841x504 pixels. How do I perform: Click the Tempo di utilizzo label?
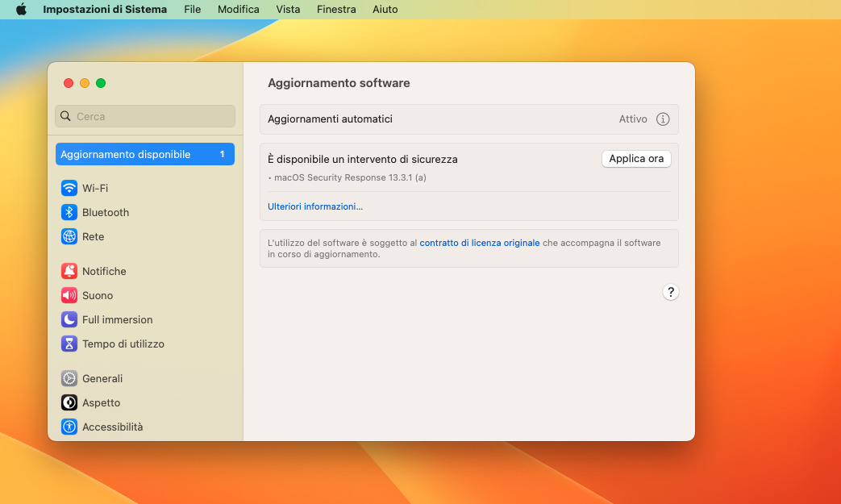tap(123, 344)
